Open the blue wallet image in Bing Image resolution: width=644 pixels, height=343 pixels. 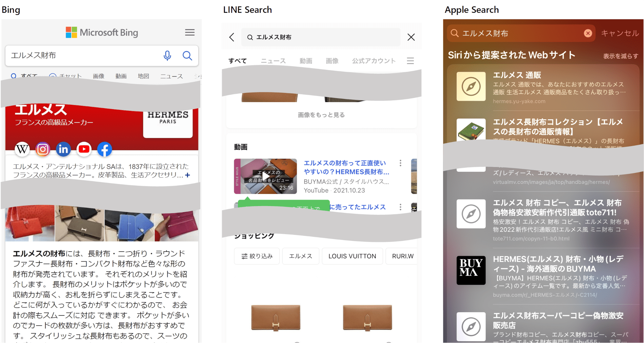129,226
